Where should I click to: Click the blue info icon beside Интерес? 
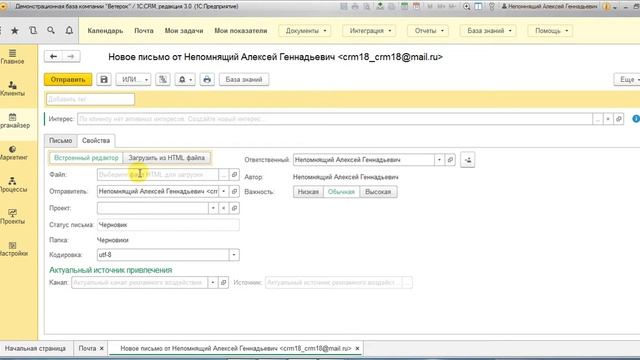tap(636, 119)
